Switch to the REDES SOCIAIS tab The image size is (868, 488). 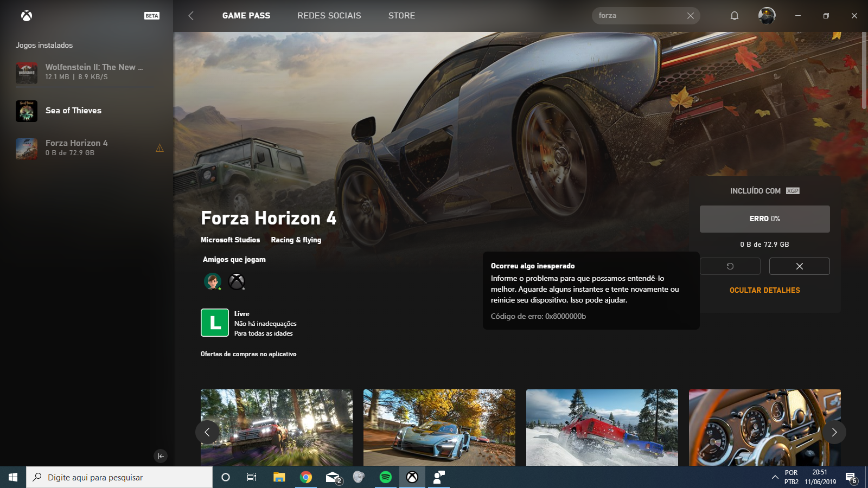point(329,16)
